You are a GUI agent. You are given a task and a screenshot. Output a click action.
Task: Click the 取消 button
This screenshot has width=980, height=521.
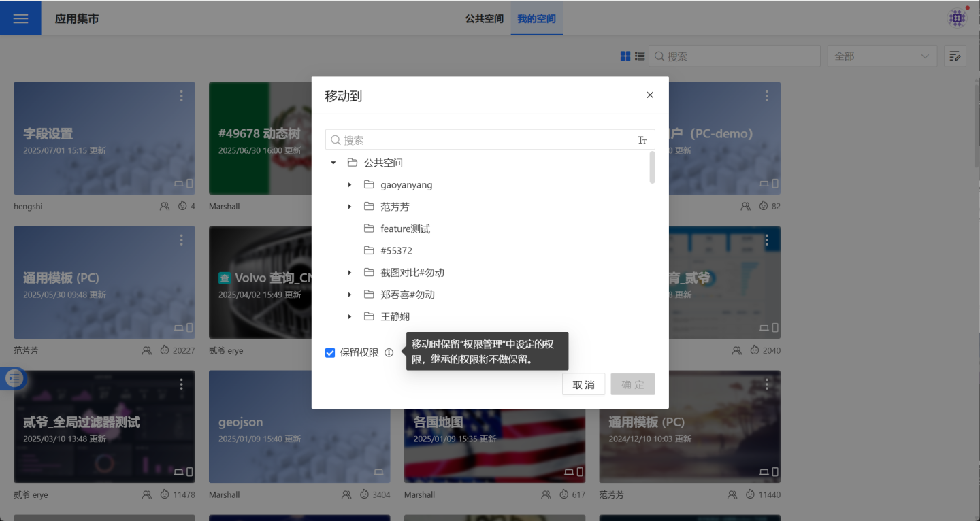[583, 384]
